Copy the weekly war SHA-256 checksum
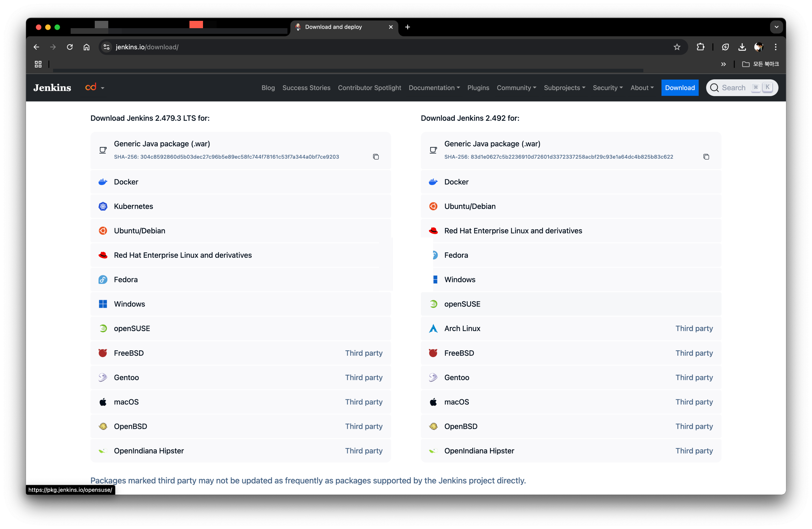The image size is (812, 529). pyautogui.click(x=706, y=157)
